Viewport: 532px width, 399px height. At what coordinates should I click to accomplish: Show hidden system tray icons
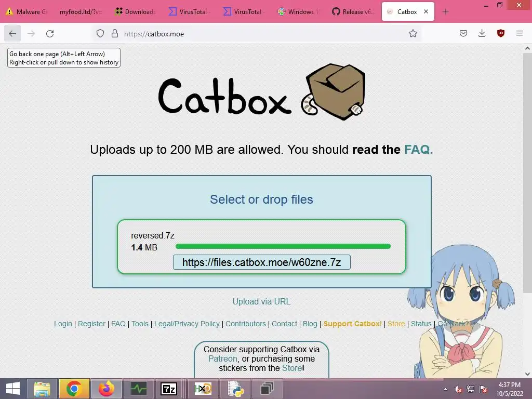[x=445, y=389]
